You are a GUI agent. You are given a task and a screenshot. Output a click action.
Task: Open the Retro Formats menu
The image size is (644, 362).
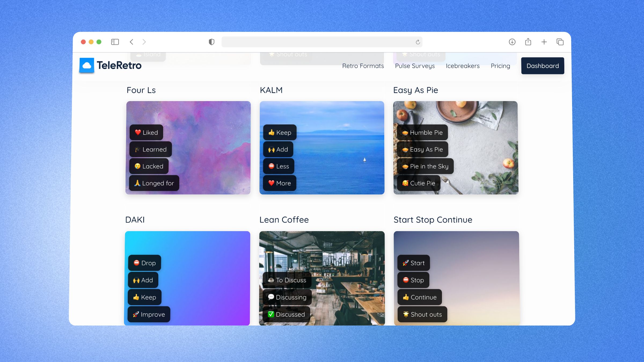pyautogui.click(x=363, y=65)
